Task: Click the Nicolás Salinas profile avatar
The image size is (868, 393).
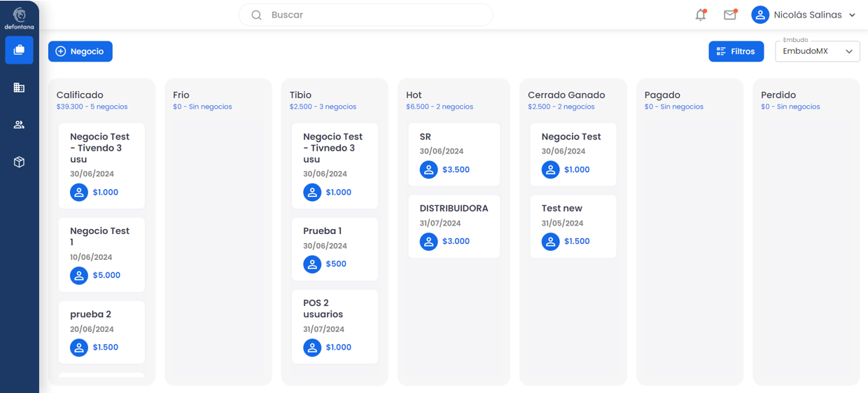Action: 759,15
